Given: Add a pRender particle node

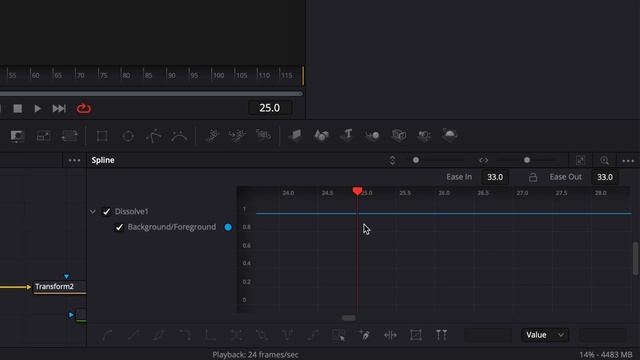Looking at the screenshot, I should pyautogui.click(x=263, y=136).
